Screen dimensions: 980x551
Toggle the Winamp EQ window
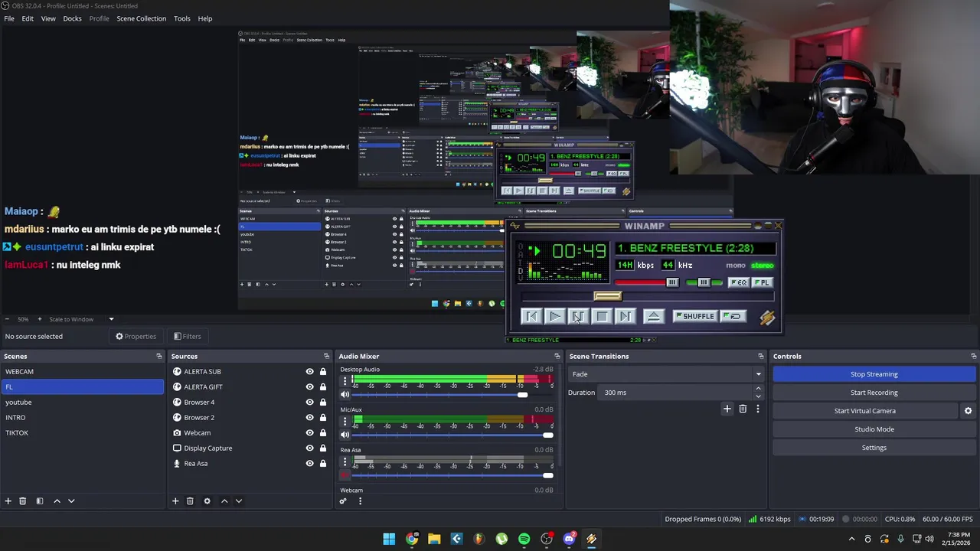(739, 282)
